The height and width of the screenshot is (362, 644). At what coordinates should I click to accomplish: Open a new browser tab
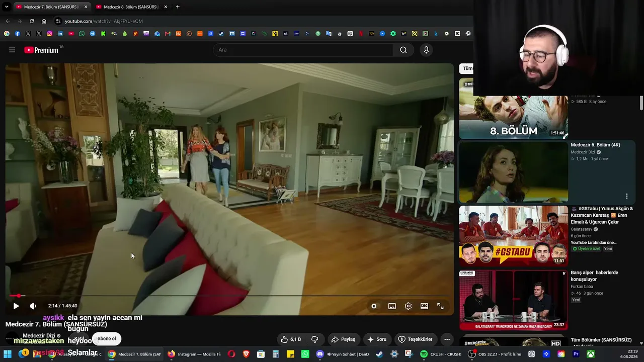coord(178,7)
